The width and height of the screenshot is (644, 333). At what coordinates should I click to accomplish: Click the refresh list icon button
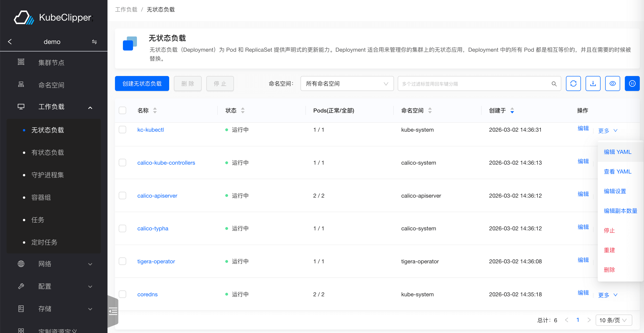[x=573, y=83]
